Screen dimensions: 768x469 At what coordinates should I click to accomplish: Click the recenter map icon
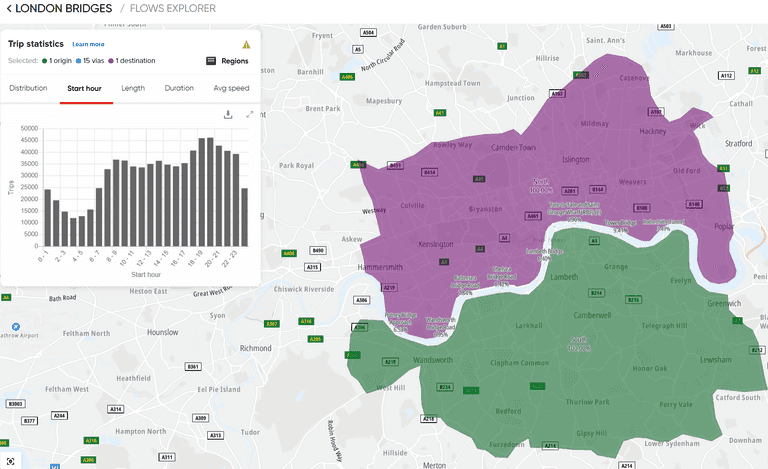[x=11, y=460]
